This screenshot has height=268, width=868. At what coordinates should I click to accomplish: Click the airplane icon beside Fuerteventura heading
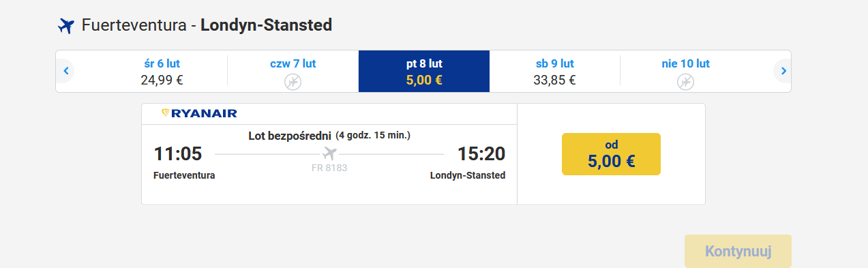point(65,26)
